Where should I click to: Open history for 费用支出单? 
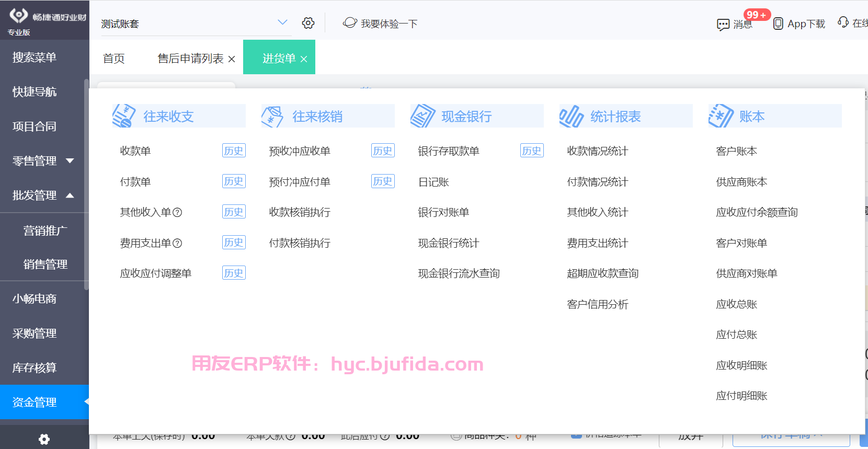click(234, 243)
